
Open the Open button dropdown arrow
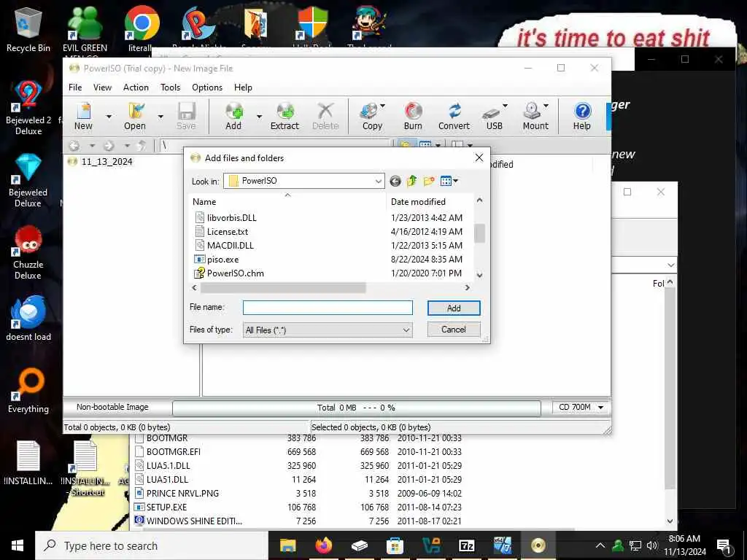pos(160,116)
